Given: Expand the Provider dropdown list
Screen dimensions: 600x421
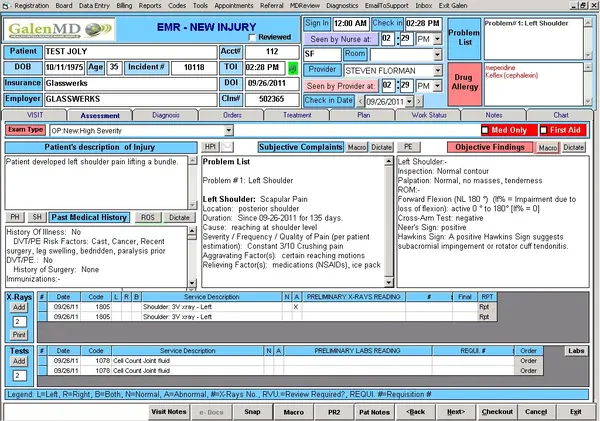Looking at the screenshot, I should tap(438, 70).
